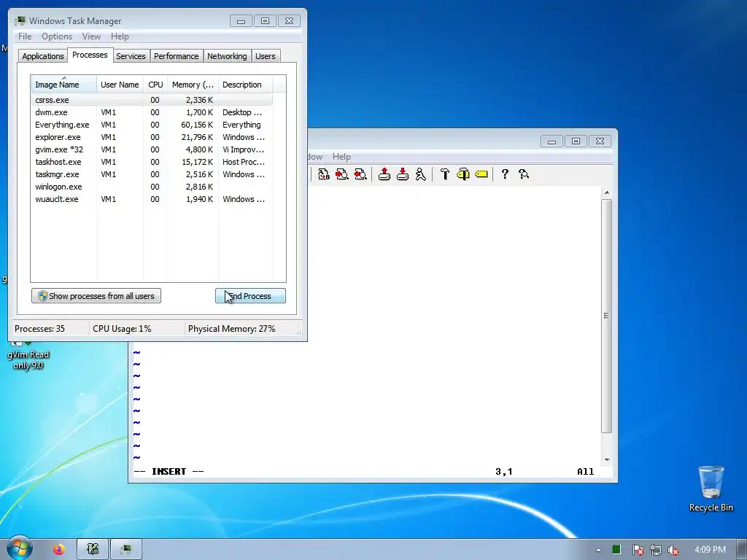Sort by the Memory column header
The height and width of the screenshot is (560, 747).
tap(193, 85)
